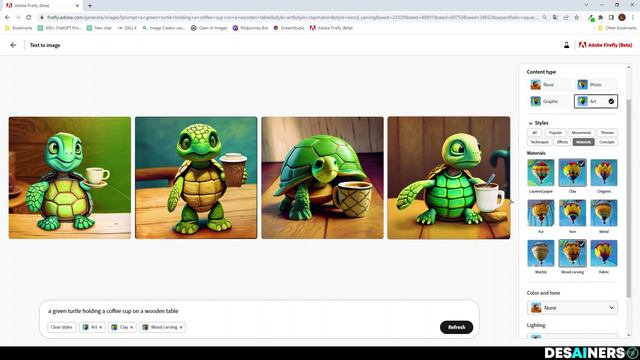Open the Bookmarks folder in bookmarks bar
This screenshot has height=360, width=640.
[x=18, y=28]
